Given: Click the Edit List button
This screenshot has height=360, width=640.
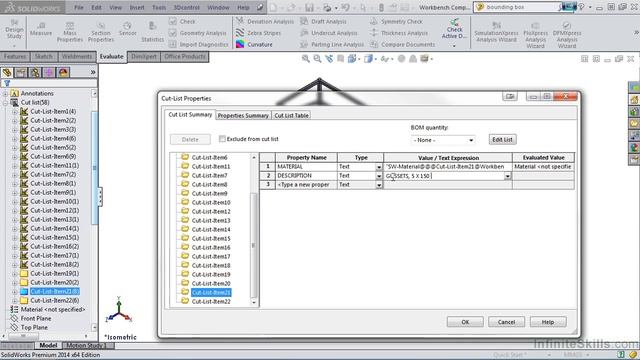Looking at the screenshot, I should coord(502,140).
